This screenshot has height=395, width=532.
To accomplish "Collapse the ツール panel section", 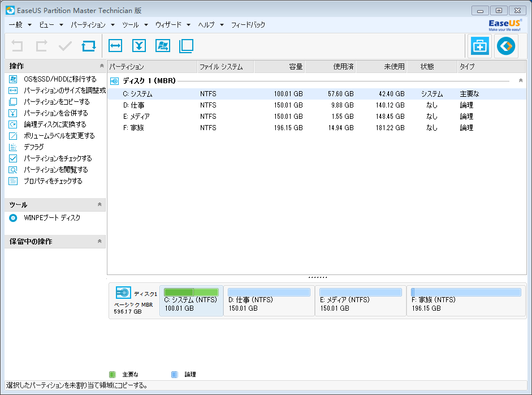I will point(100,204).
